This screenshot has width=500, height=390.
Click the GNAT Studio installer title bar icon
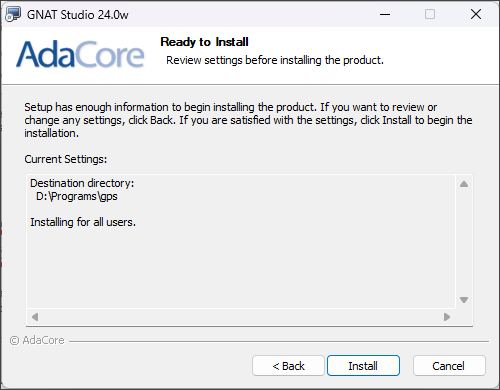coord(13,14)
